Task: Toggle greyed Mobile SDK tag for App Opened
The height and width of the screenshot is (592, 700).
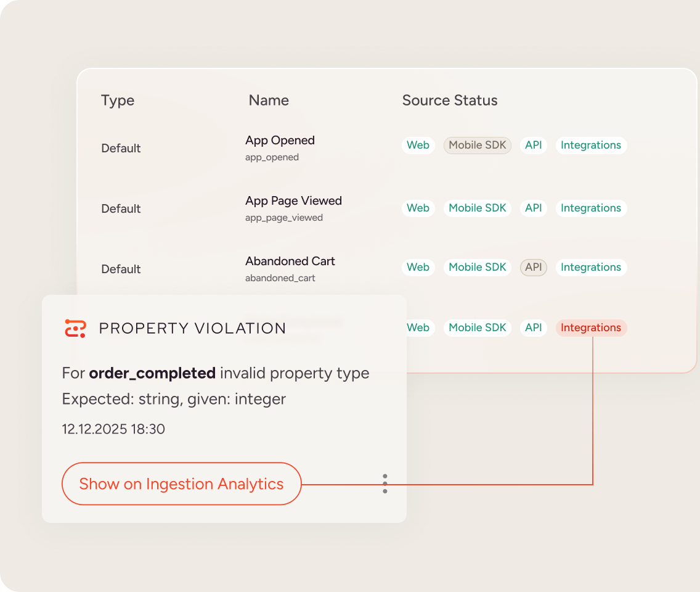Action: pos(477,146)
